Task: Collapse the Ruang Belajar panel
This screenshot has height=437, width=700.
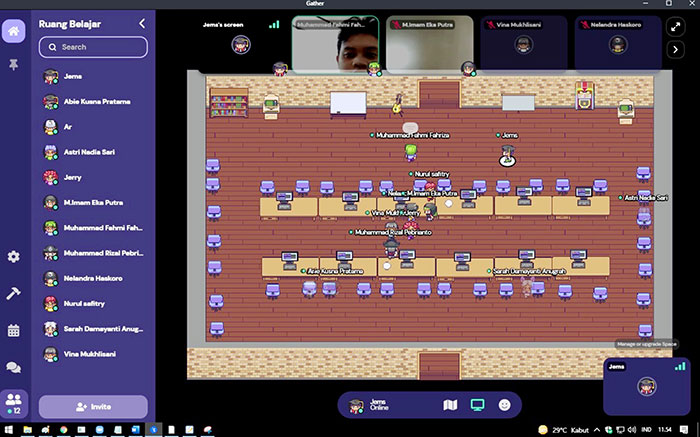Action: (142, 23)
